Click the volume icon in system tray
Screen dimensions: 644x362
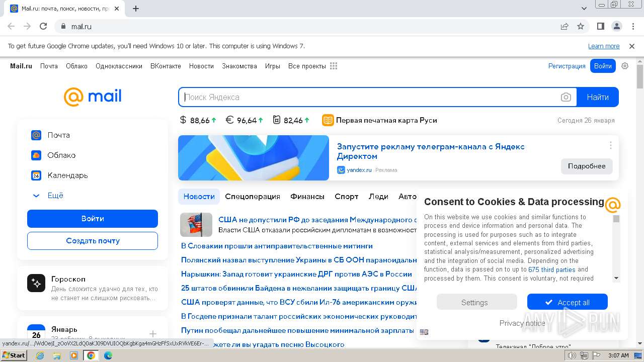click(x=572, y=355)
